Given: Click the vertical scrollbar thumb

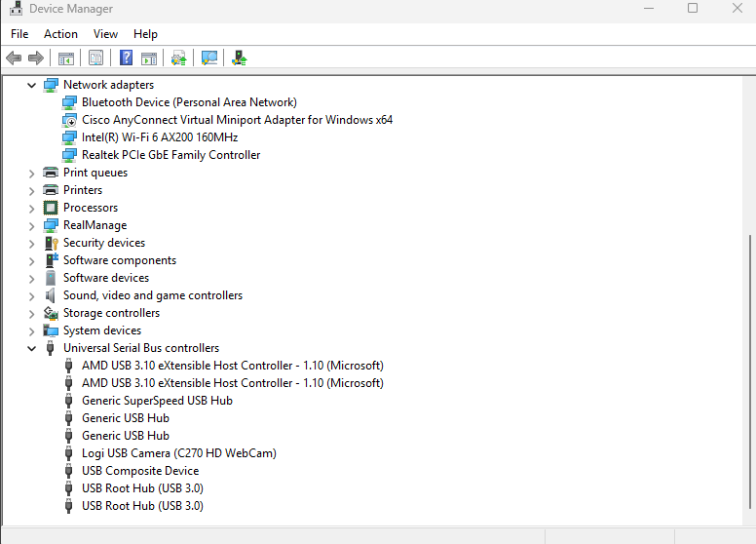Looking at the screenshot, I should point(750,371).
